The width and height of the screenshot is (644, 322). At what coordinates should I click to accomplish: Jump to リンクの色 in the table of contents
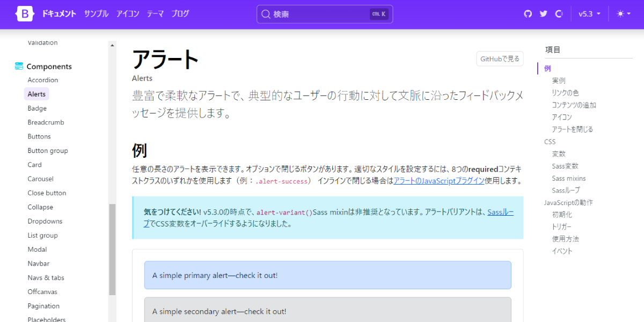click(x=566, y=93)
